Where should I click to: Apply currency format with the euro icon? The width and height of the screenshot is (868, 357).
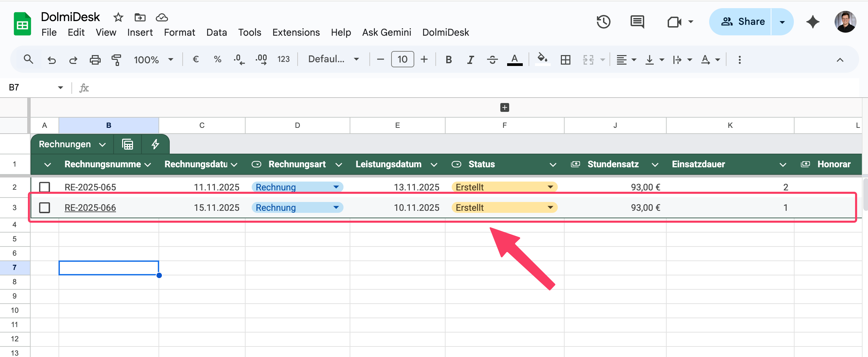coord(196,59)
